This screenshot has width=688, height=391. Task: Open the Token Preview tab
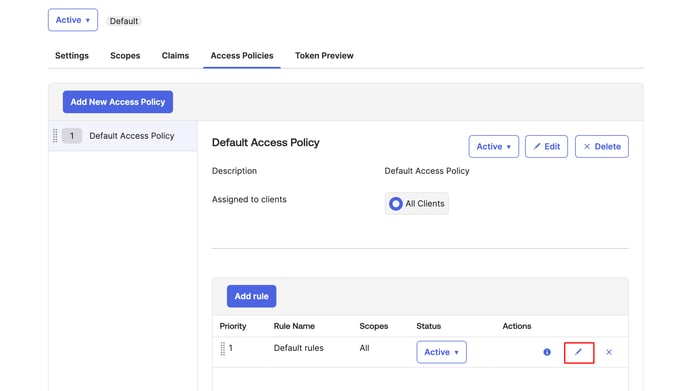324,56
